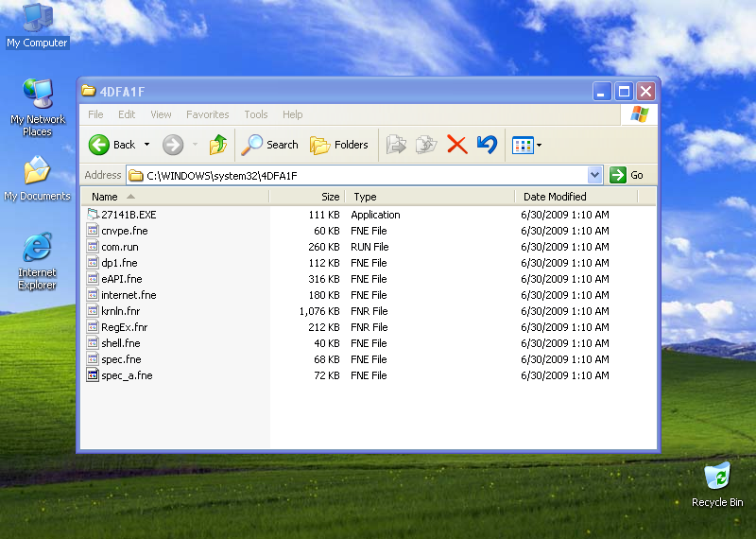
Task: Open the Tools menu
Action: pos(255,114)
